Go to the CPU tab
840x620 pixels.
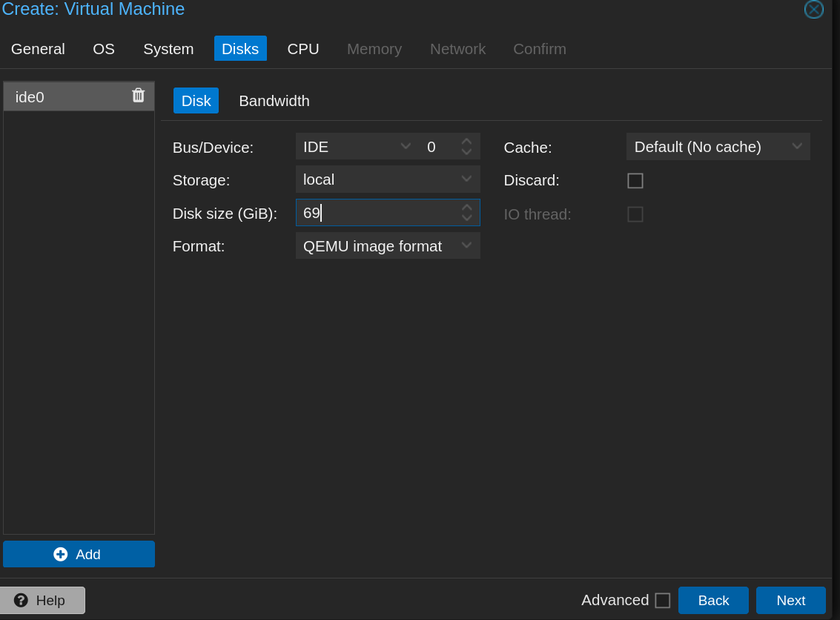(x=302, y=49)
